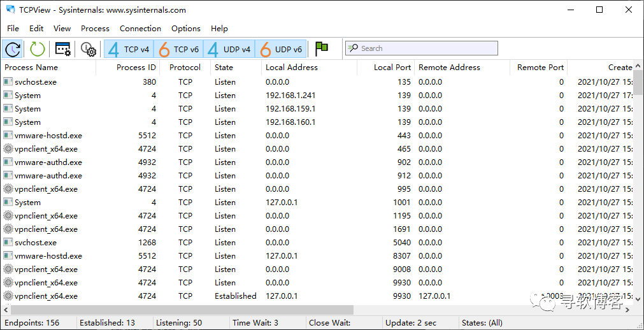Image resolution: width=644 pixels, height=330 pixels.
Task: Toggle the TCP v6 filter
Action: pyautogui.click(x=178, y=49)
